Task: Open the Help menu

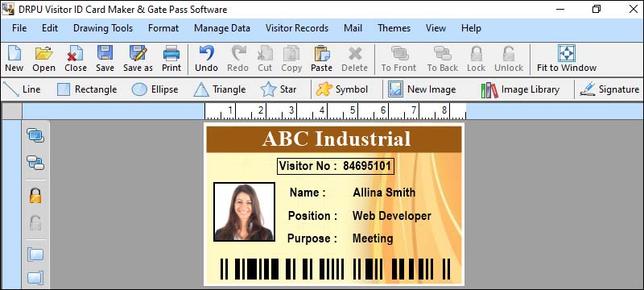Action: click(471, 28)
